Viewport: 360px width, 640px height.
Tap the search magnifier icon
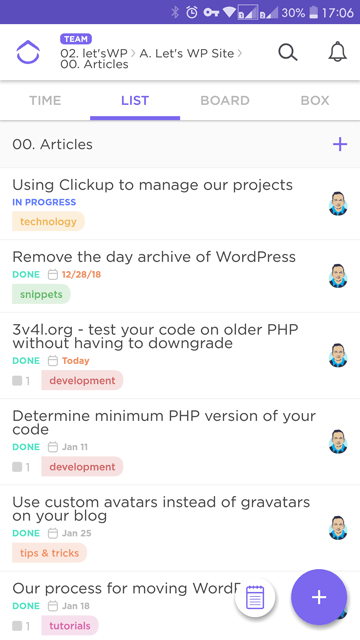(288, 52)
